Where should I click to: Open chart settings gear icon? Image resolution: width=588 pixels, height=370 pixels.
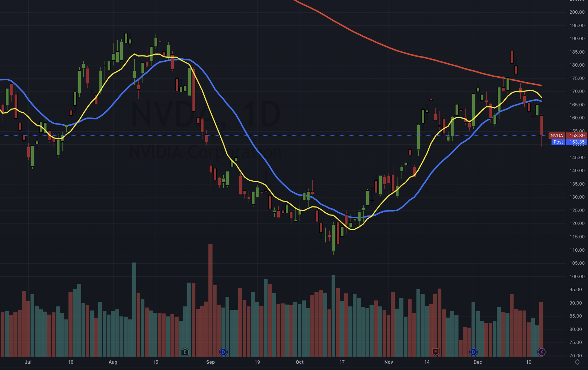tap(577, 362)
